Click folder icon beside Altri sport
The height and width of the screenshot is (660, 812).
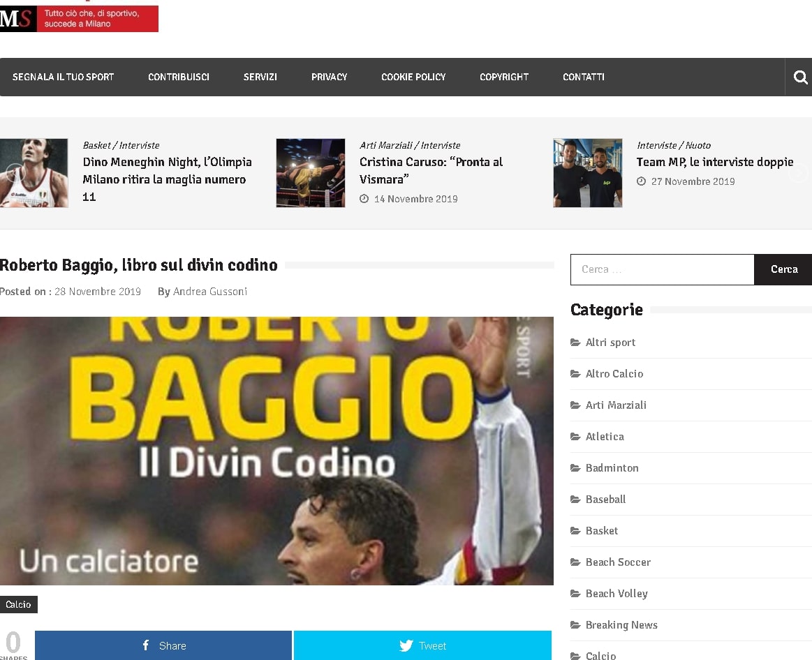(575, 343)
